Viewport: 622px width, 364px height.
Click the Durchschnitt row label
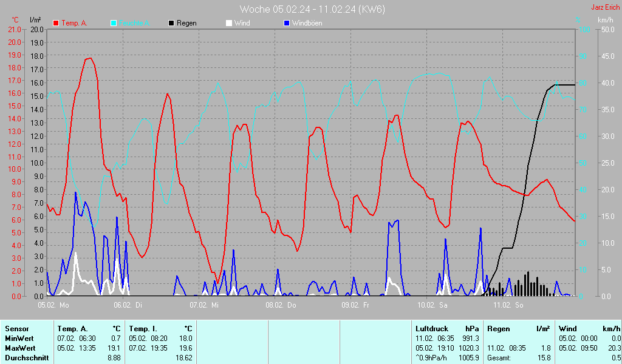coord(24,358)
